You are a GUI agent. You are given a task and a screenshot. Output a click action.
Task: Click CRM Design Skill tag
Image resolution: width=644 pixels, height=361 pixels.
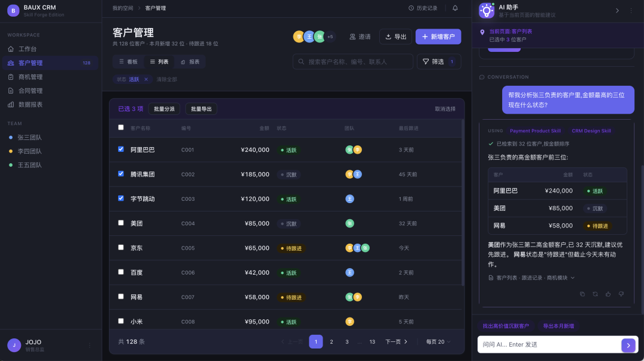[592, 131]
